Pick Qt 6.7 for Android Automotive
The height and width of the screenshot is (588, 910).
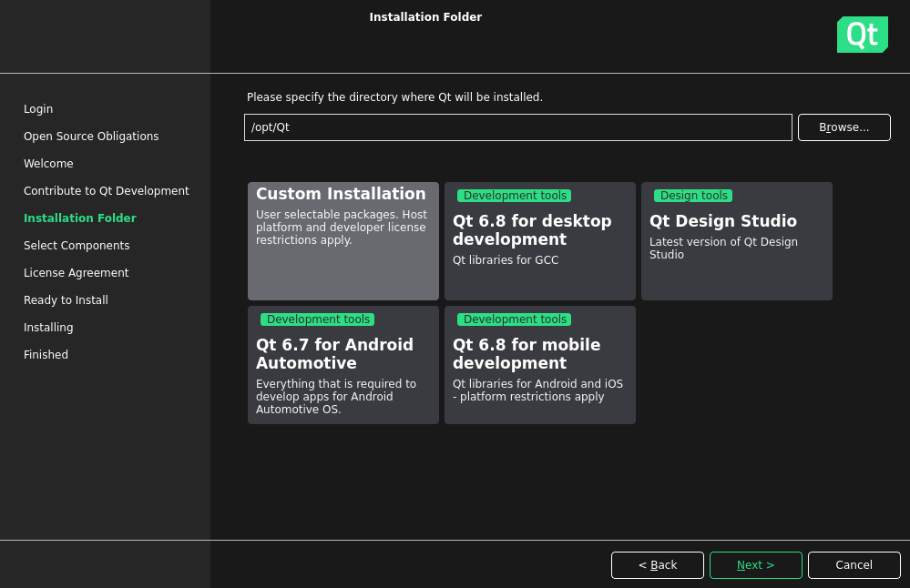click(x=343, y=365)
